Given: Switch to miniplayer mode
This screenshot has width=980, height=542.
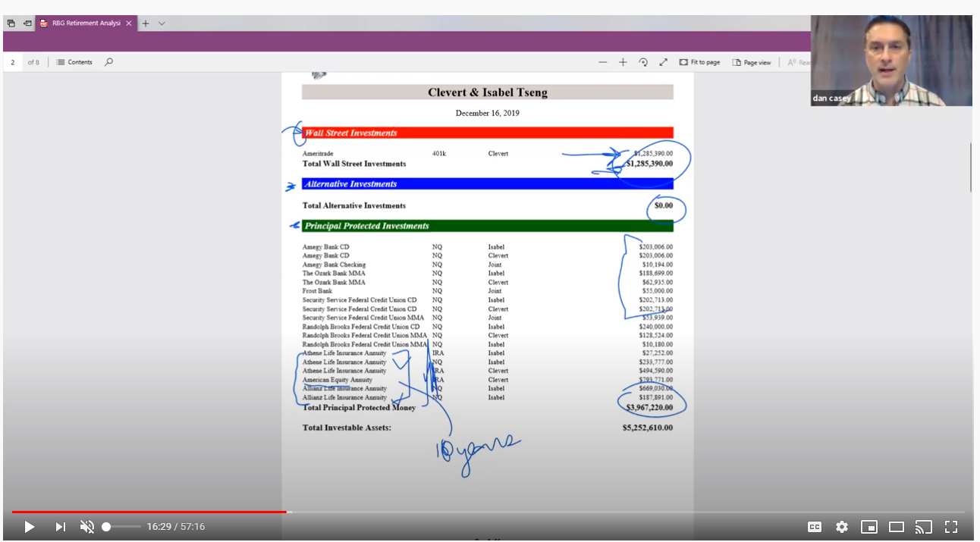Looking at the screenshot, I should [869, 526].
